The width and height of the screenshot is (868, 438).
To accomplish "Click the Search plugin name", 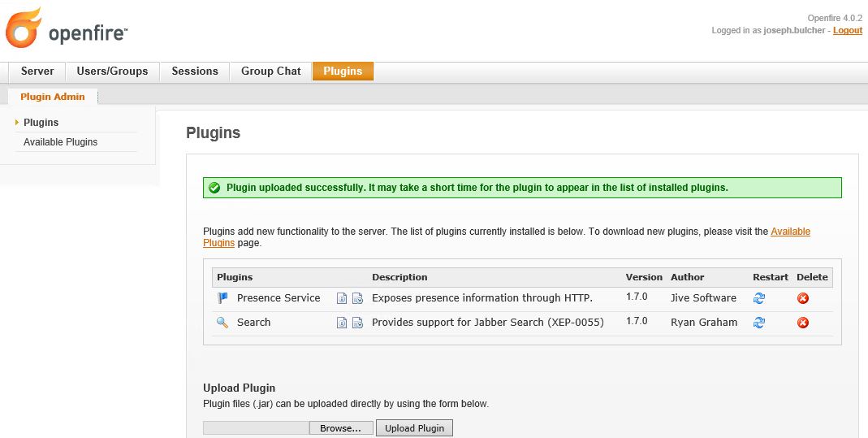I will [x=253, y=323].
